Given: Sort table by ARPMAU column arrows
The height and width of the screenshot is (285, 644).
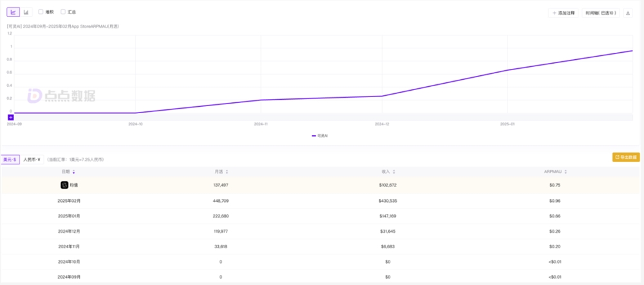Looking at the screenshot, I should click(565, 172).
